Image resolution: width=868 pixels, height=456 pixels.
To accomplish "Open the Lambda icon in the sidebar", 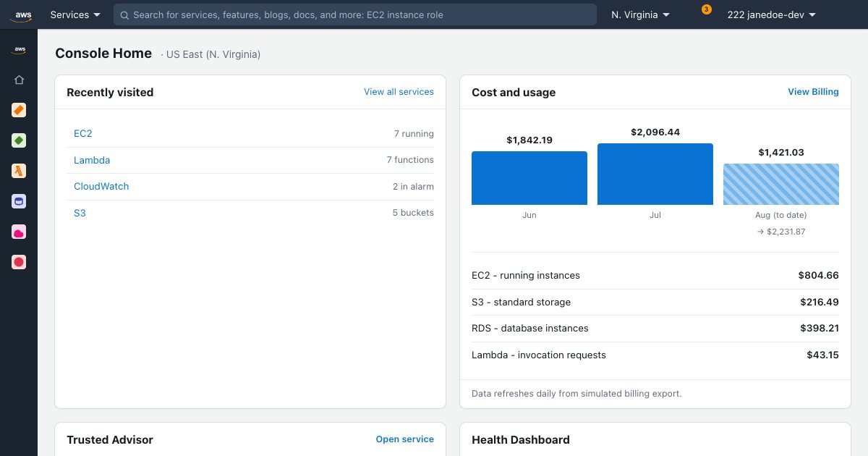I will tap(19, 171).
